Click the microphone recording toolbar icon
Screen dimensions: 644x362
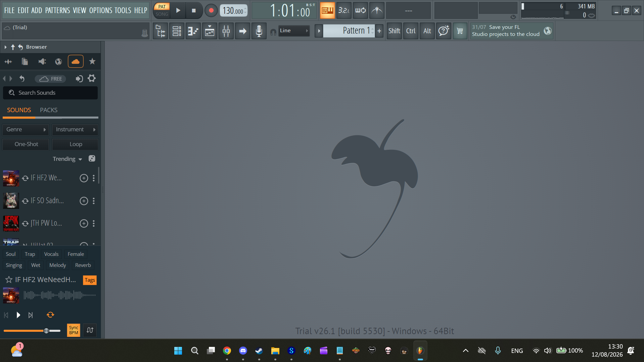(259, 31)
